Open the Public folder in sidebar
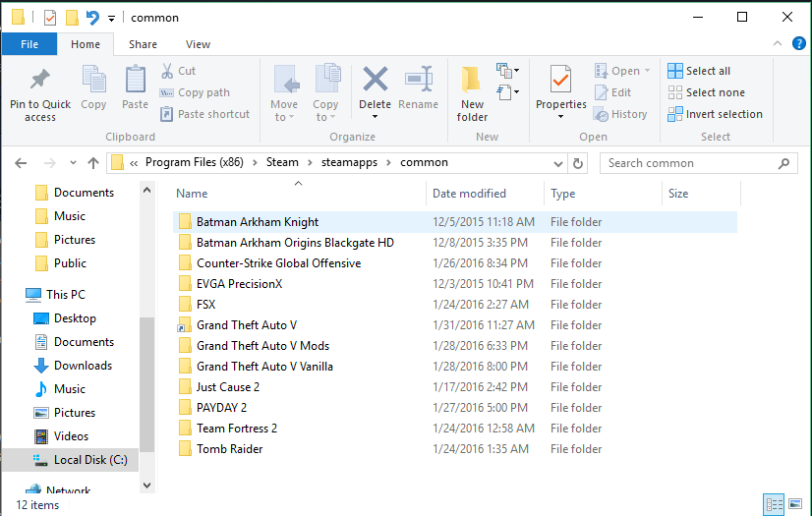 click(61, 263)
